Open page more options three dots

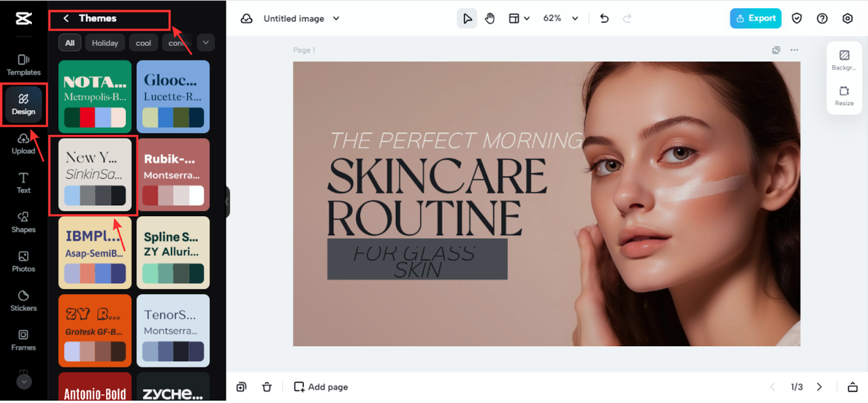[x=794, y=50]
